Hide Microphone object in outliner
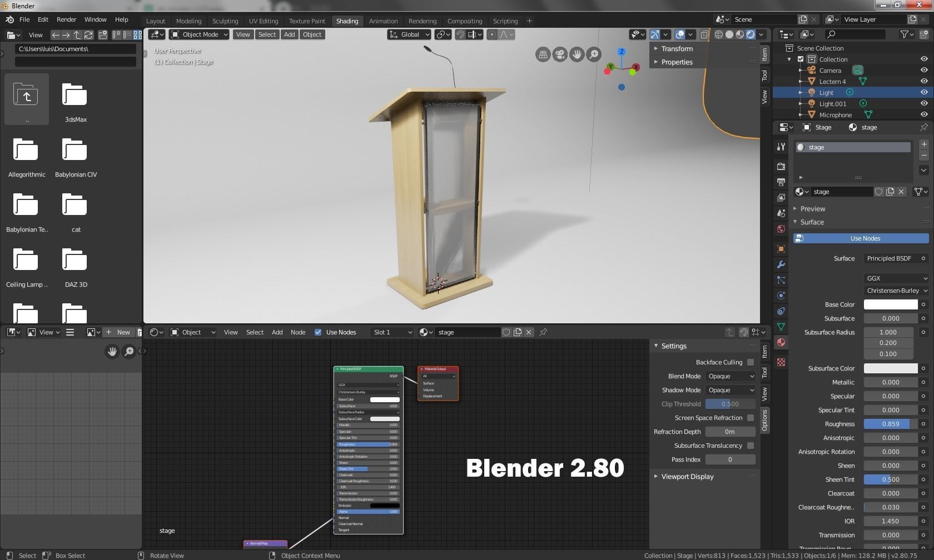 point(924,114)
